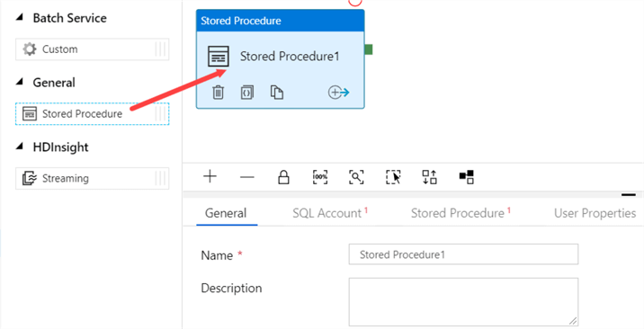Screen dimensions: 644x329
Task: Zoom out on the canvas with the minus icon
Action: tap(246, 177)
